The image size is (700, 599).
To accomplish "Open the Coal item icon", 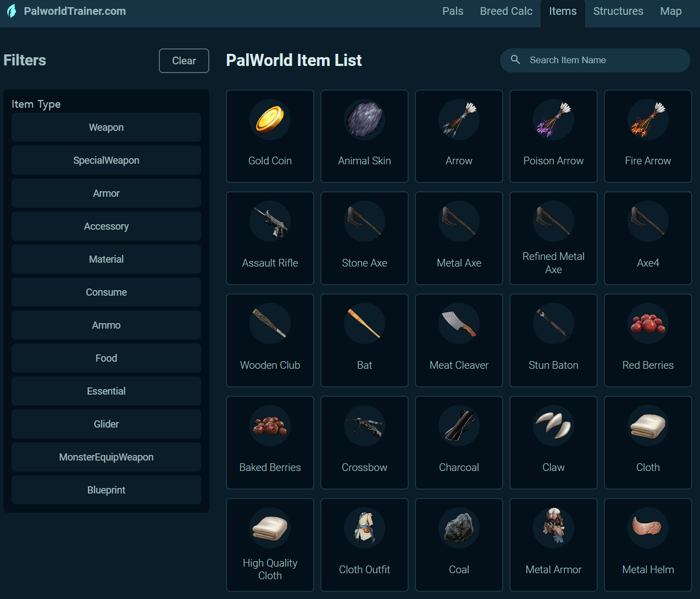I will click(459, 528).
